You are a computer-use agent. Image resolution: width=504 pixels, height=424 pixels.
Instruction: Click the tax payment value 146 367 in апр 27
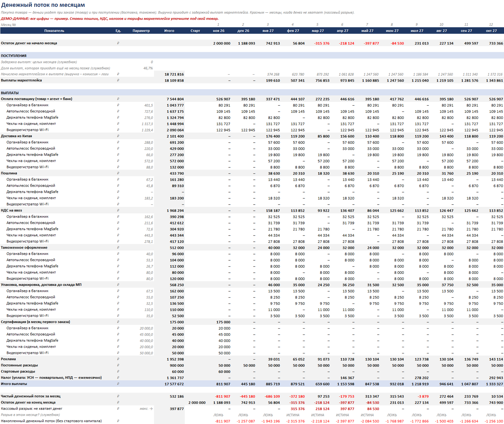point(347,378)
